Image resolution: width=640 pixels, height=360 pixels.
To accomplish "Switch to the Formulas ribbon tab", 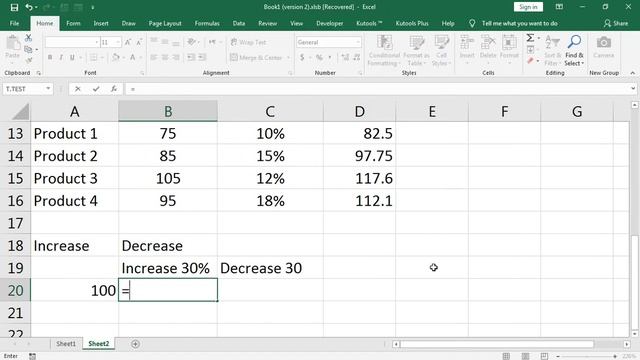I will (207, 23).
